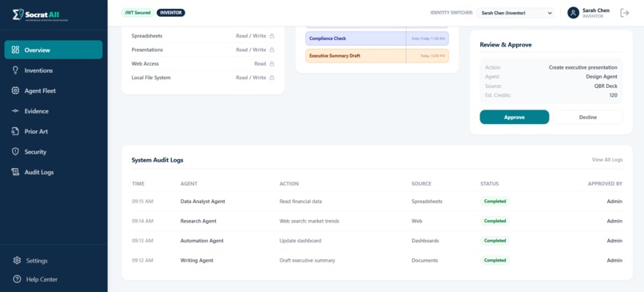
Task: Click the lock icon beside Spreadsheets permission
Action: coord(272,36)
